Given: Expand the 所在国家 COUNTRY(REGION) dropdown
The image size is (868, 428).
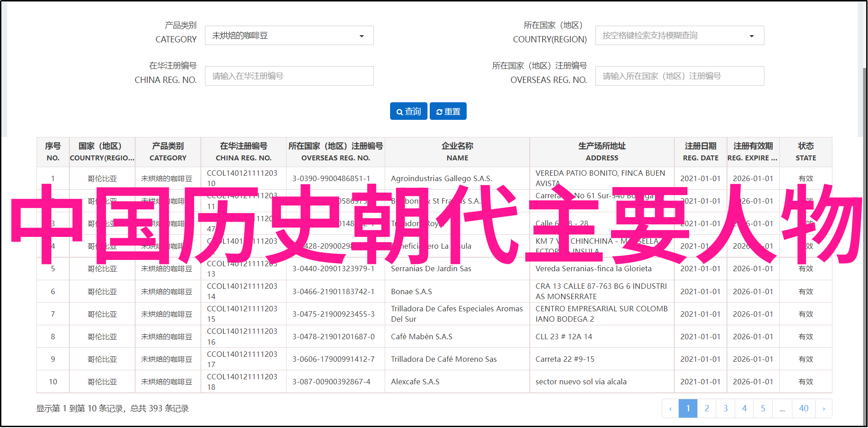Looking at the screenshot, I should pos(679,36).
